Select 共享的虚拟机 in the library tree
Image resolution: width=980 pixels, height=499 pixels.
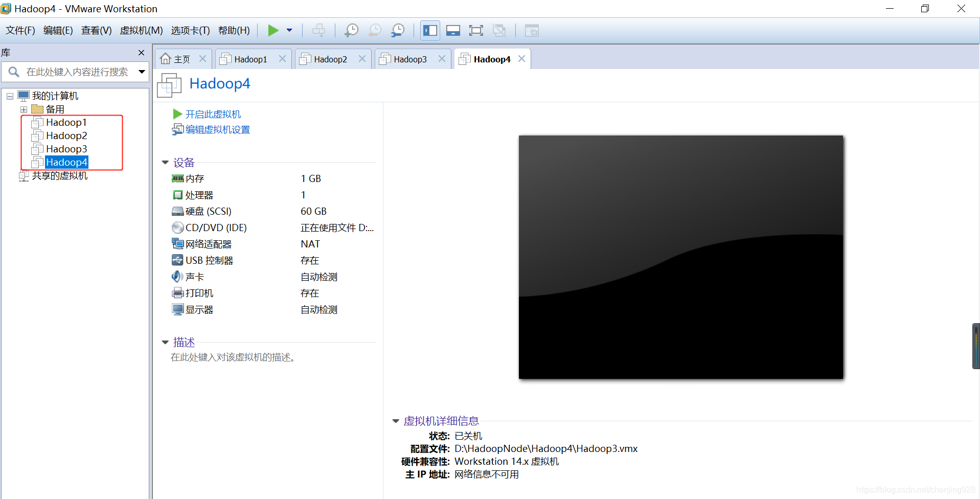[60, 175]
